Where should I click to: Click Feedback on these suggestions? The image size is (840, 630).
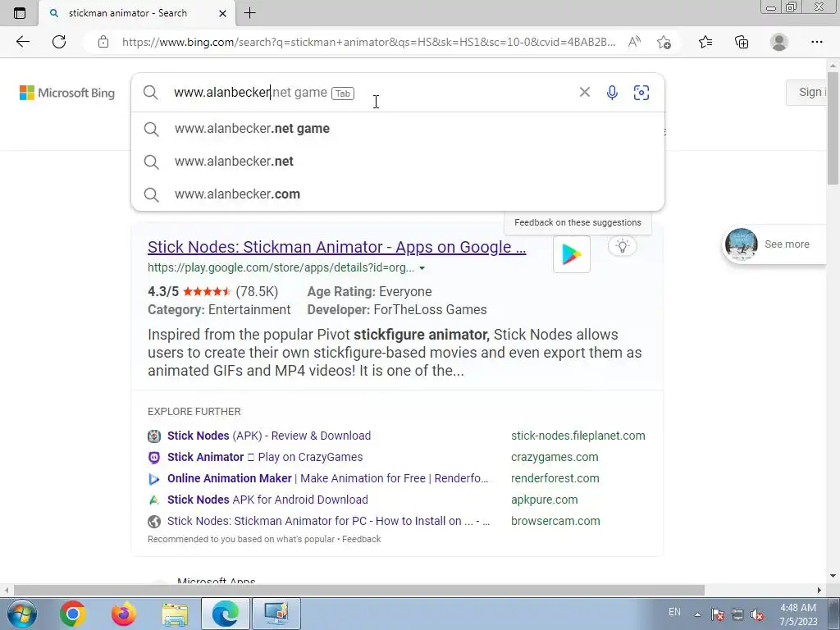pyautogui.click(x=577, y=222)
